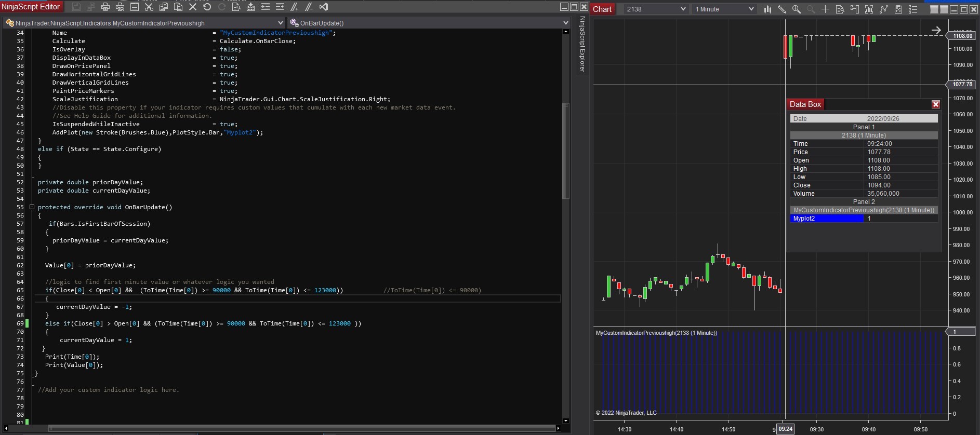Toggle the chart crosshair cursor icon
This screenshot has height=435, width=980.
point(825,9)
